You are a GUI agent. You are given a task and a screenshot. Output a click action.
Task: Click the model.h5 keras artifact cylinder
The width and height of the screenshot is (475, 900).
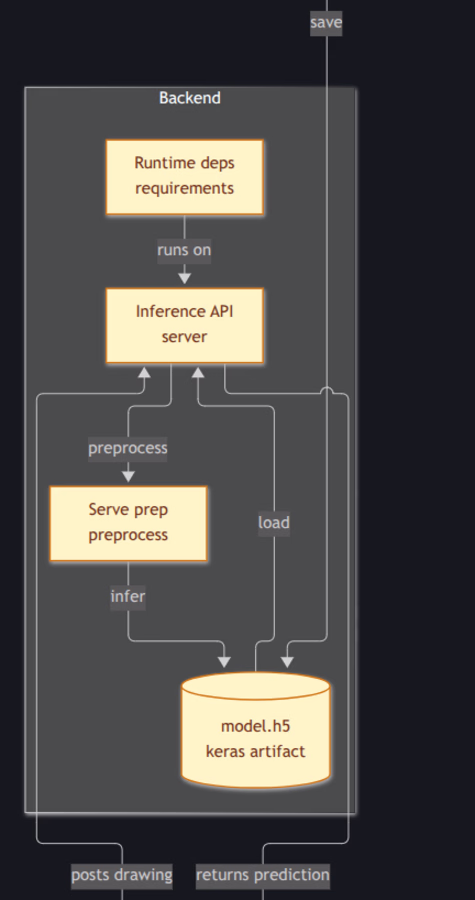(x=256, y=730)
